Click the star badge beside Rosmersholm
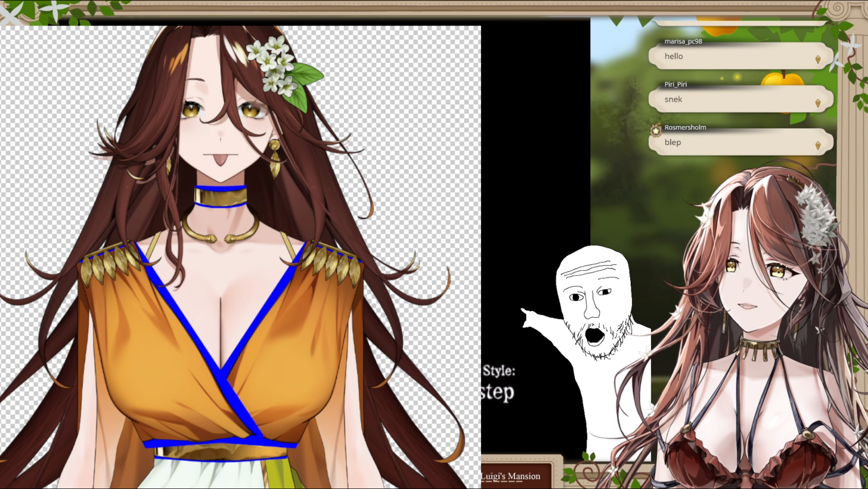This screenshot has width=868, height=489. click(656, 130)
